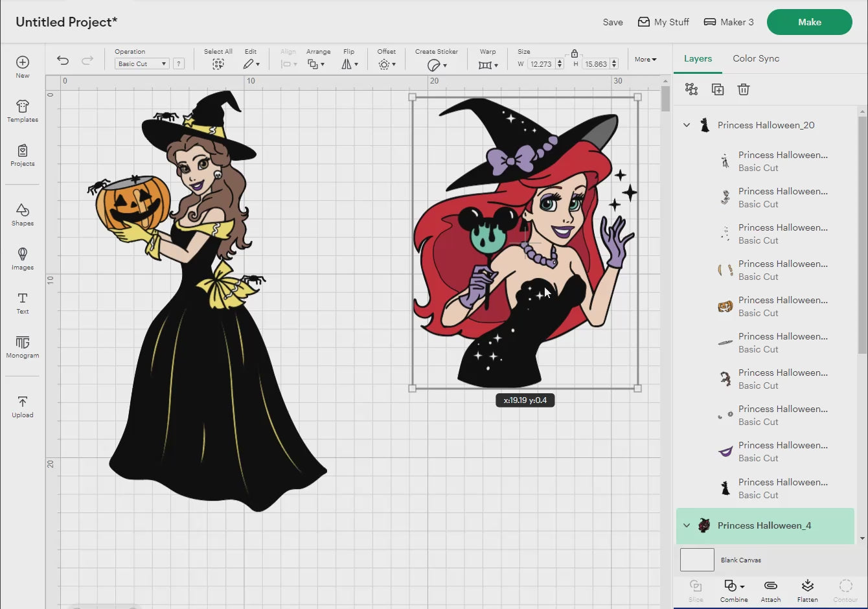Click the bottom-right resize handle of Ariel image
Screen dimensions: 868x609
tap(637, 388)
